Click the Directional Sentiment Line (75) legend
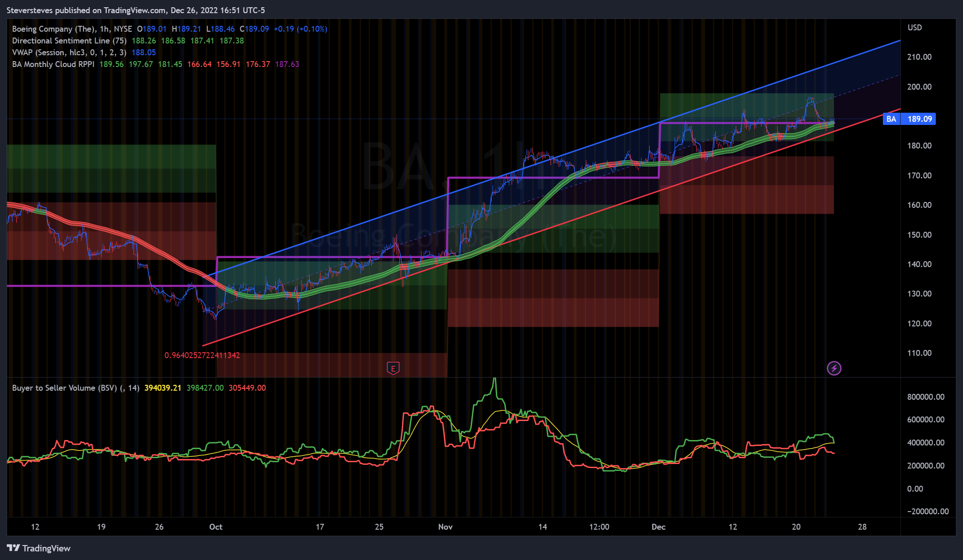The width and height of the screenshot is (963, 560). coord(69,41)
